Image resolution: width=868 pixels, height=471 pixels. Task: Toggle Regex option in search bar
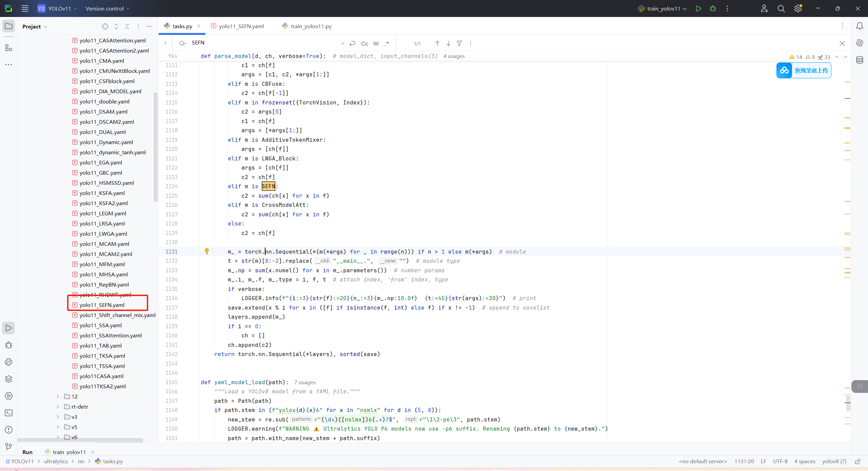(387, 43)
